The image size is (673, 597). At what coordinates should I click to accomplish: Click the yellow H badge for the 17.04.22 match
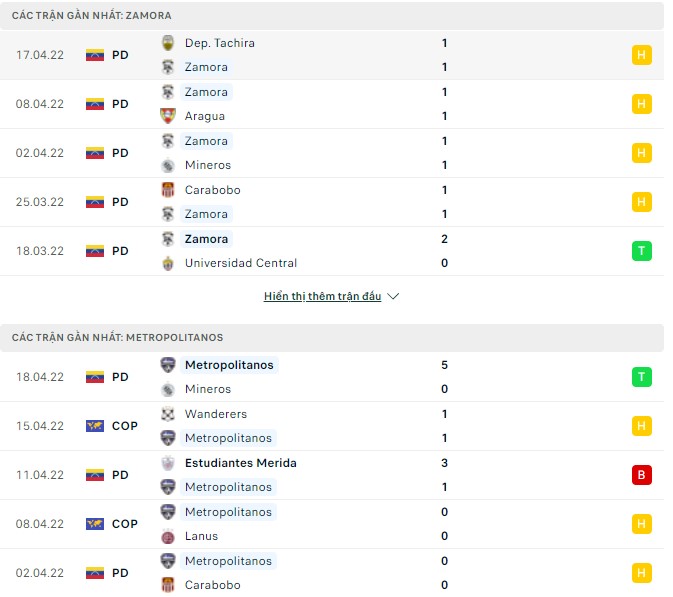[x=641, y=55]
